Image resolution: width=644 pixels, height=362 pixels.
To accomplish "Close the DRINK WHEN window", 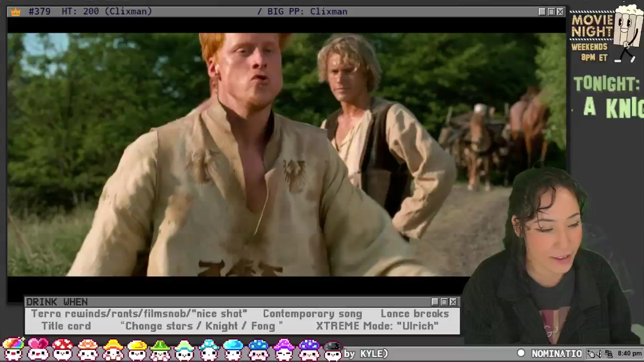I will tap(453, 302).
